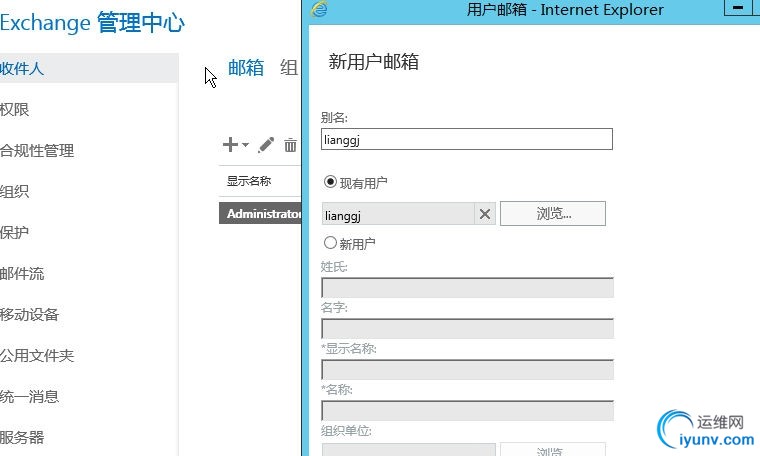
Task: Click the 组织单位 浏览 button
Action: coord(553,449)
